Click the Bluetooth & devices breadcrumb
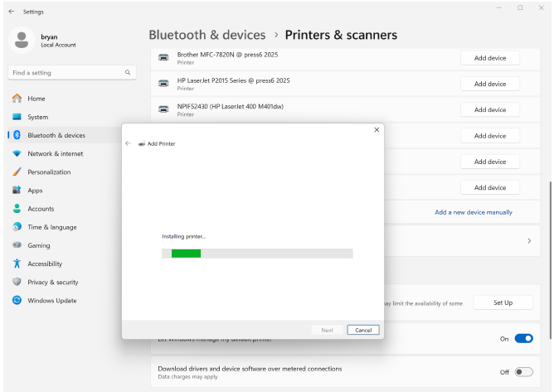 207,35
